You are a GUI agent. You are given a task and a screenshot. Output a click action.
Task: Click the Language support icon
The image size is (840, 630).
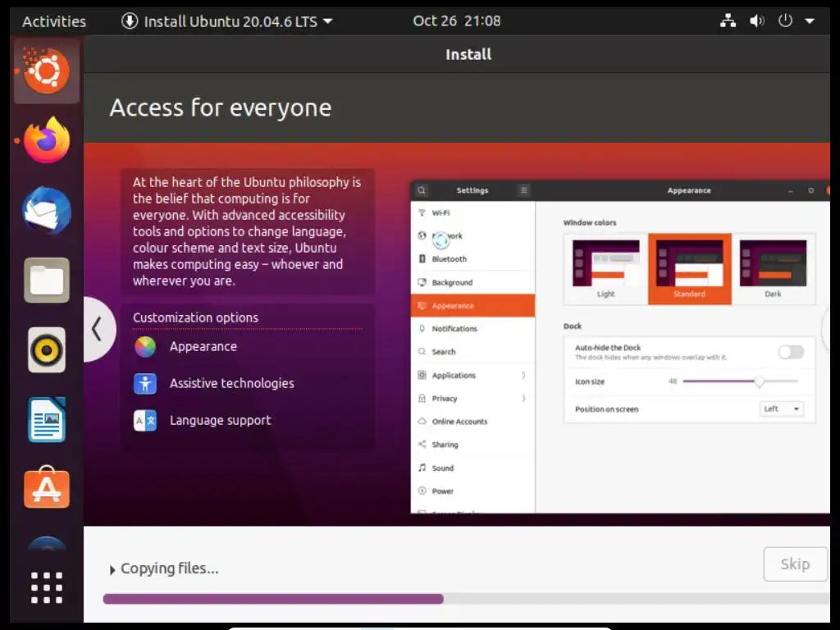coord(145,421)
